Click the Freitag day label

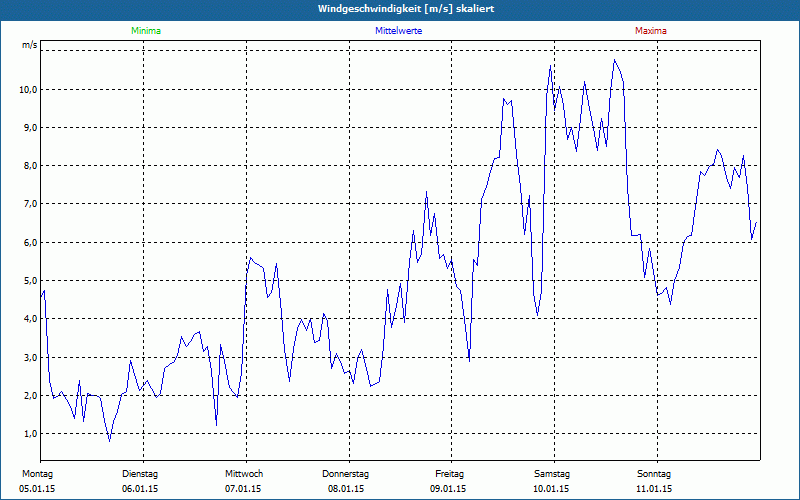pos(449,474)
